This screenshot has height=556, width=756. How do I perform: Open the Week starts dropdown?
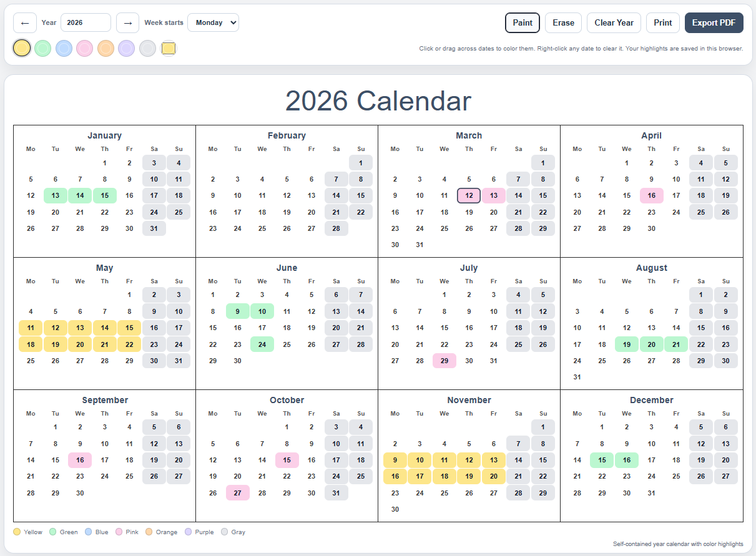click(214, 22)
